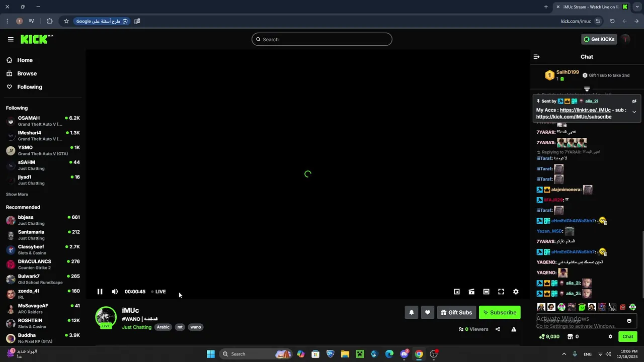Open picture-in-picture mini player
This screenshot has width=644, height=362.
pyautogui.click(x=457, y=292)
